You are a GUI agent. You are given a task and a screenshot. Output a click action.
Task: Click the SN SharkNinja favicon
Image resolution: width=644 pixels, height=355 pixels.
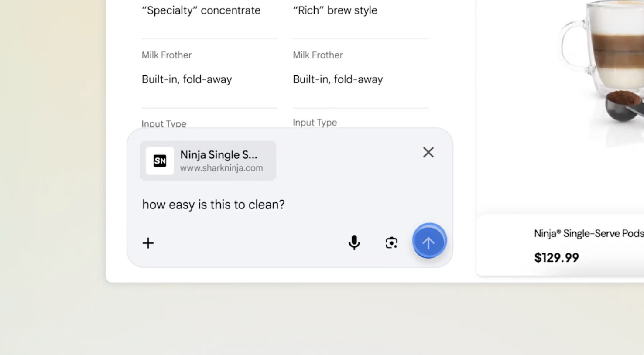pyautogui.click(x=160, y=161)
